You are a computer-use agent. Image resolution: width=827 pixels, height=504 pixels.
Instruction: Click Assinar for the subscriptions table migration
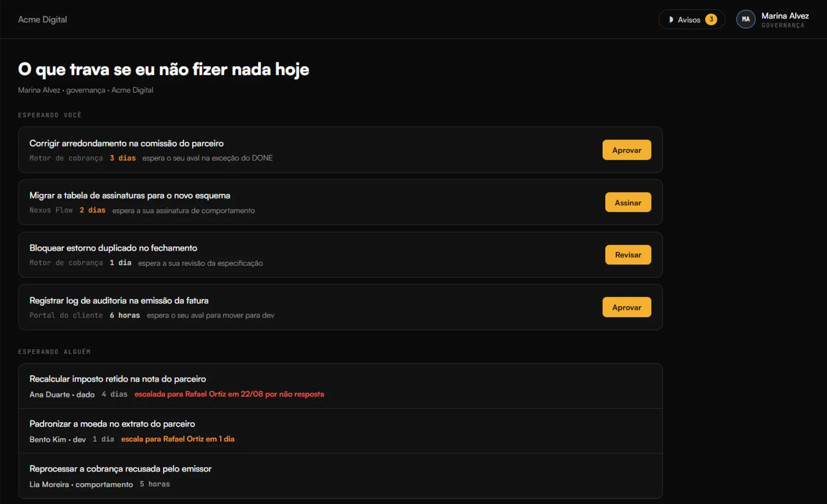tap(628, 202)
